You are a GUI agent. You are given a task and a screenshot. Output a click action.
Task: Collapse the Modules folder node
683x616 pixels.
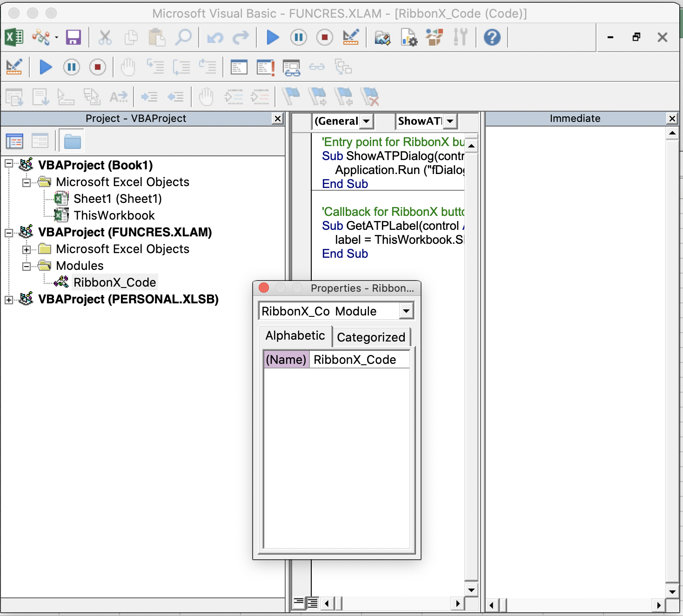pyautogui.click(x=27, y=266)
